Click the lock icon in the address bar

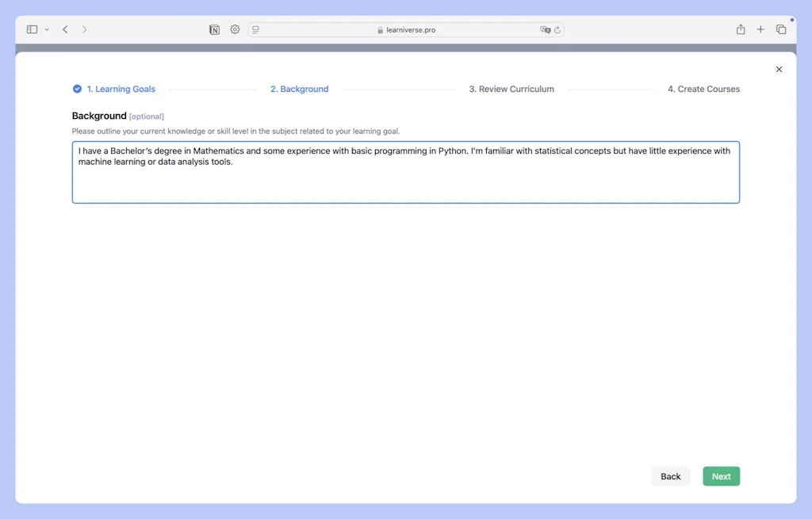[x=379, y=29]
